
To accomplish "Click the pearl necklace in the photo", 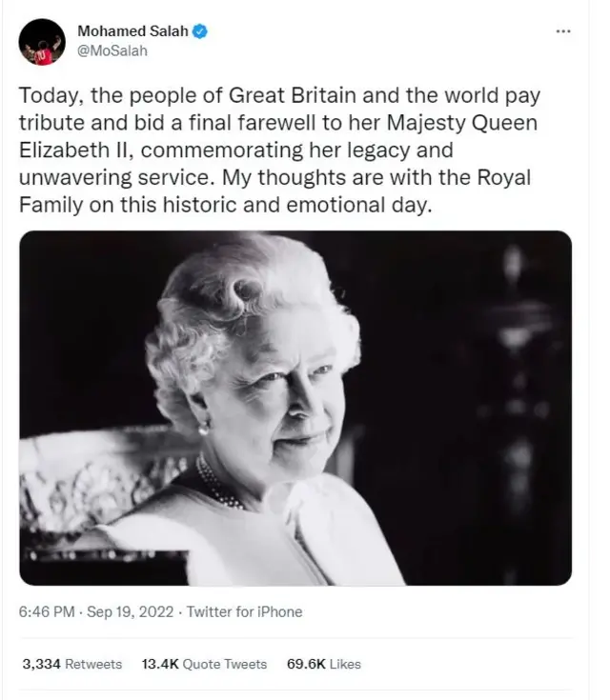I will (x=217, y=486).
